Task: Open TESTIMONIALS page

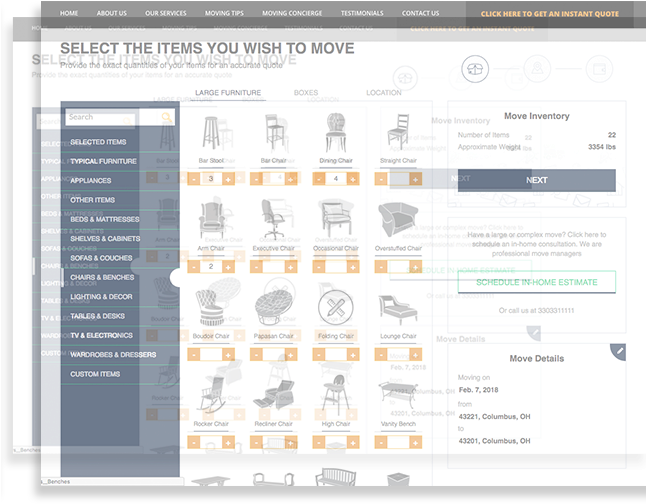Action: [x=362, y=13]
